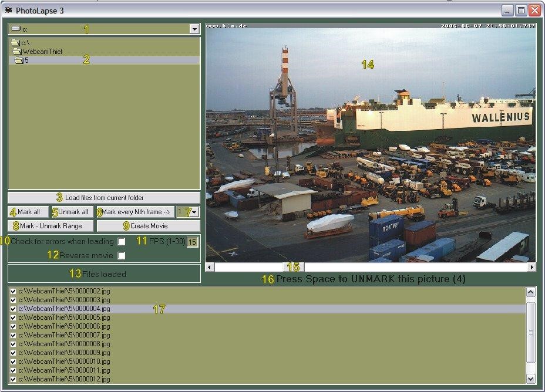The image size is (545, 392).
Task: Open the WebcamThief folder in tree
Action: point(42,52)
